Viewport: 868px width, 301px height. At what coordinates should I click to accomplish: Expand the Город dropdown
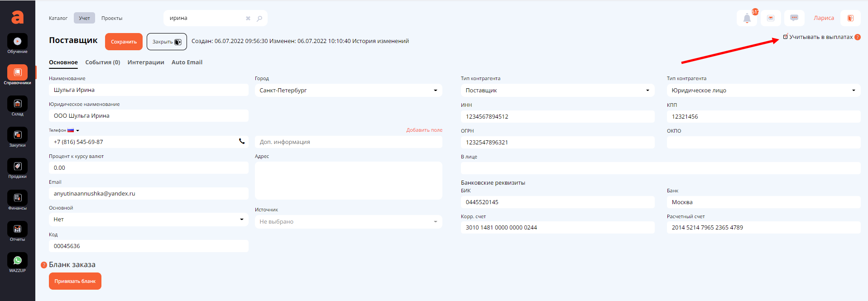tap(348, 91)
